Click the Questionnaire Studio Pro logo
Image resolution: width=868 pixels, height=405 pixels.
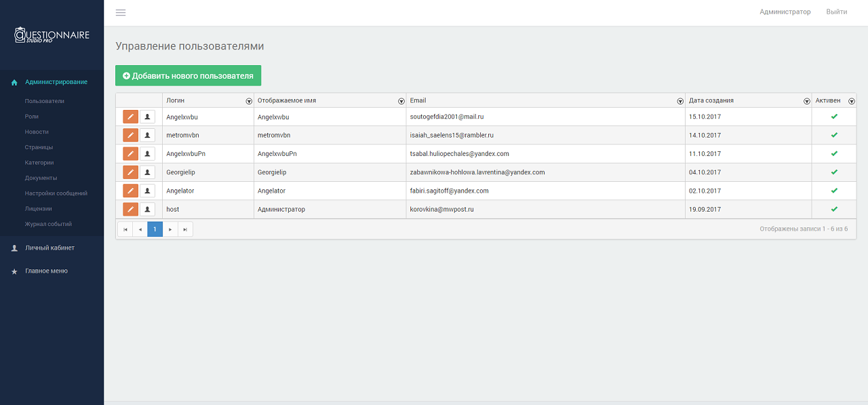click(x=52, y=35)
